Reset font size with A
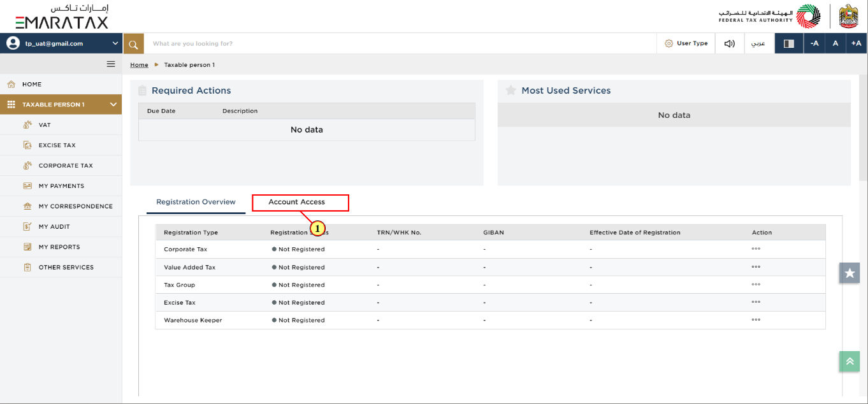This screenshot has height=404, width=868. pyautogui.click(x=835, y=43)
